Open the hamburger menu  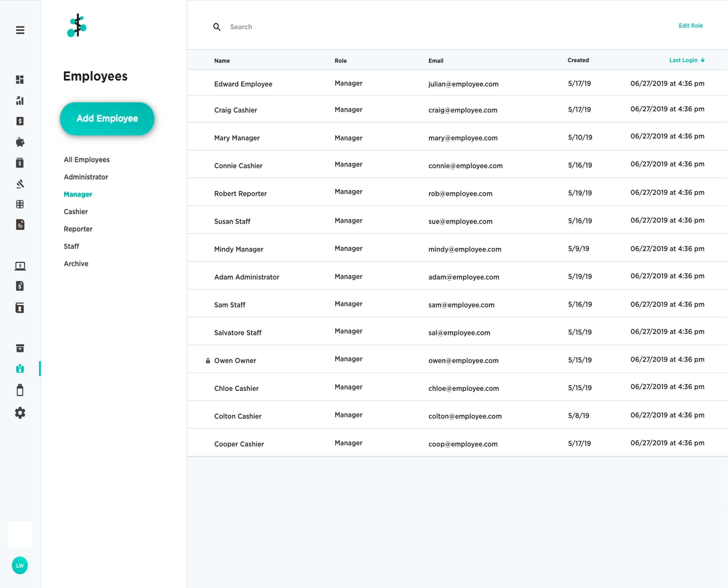click(20, 30)
